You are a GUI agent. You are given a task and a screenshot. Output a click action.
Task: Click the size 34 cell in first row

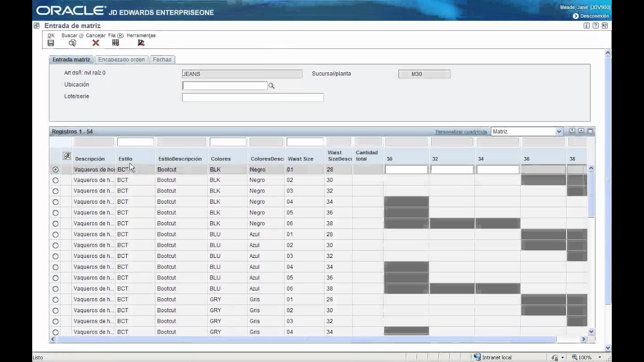click(498, 169)
